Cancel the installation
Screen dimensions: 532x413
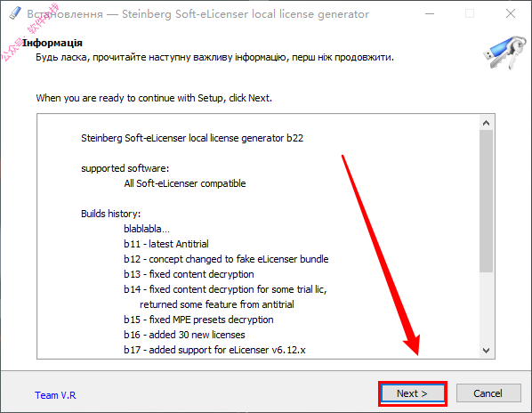[x=488, y=393]
